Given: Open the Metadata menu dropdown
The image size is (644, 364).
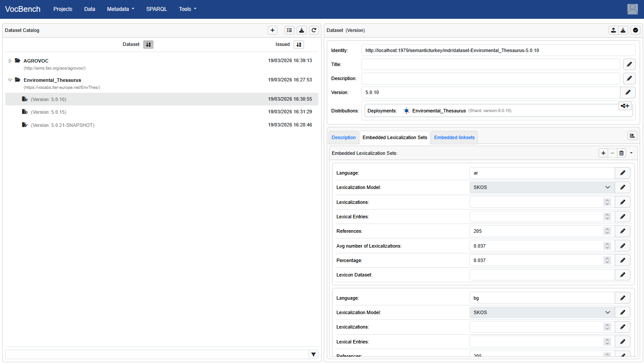Looking at the screenshot, I should pos(121,9).
